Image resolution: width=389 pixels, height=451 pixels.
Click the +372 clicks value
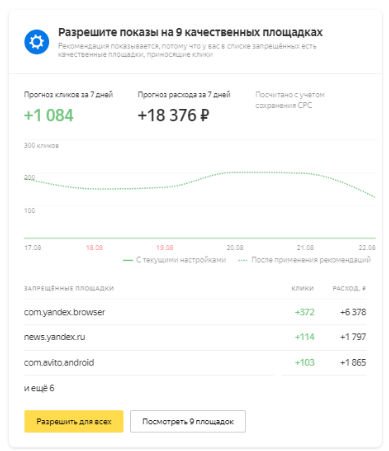[305, 312]
